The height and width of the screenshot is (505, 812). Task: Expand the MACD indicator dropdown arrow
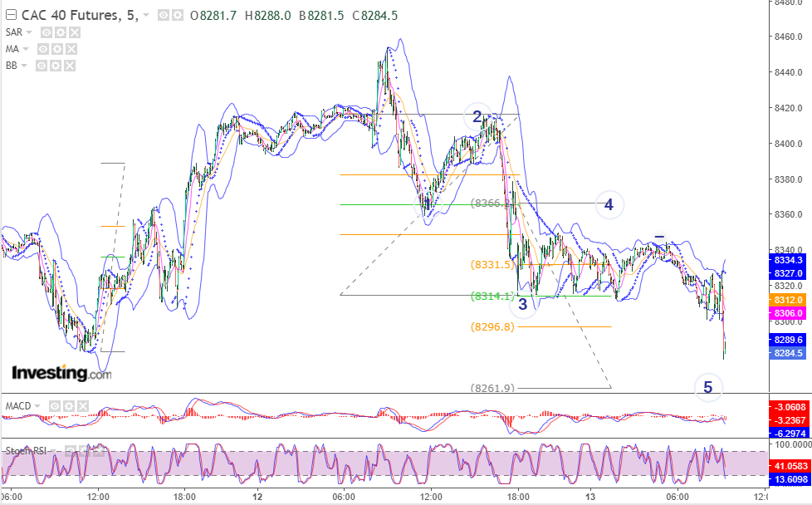pos(37,406)
